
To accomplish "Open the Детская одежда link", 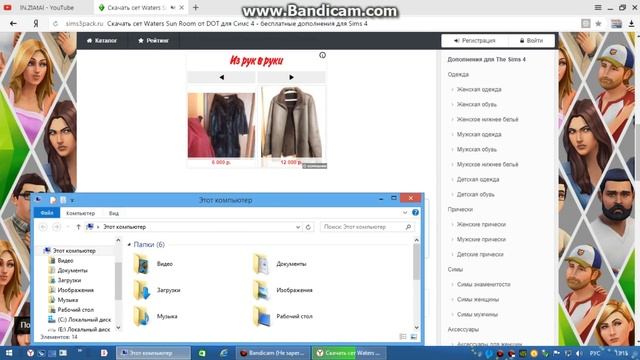I will (x=478, y=180).
